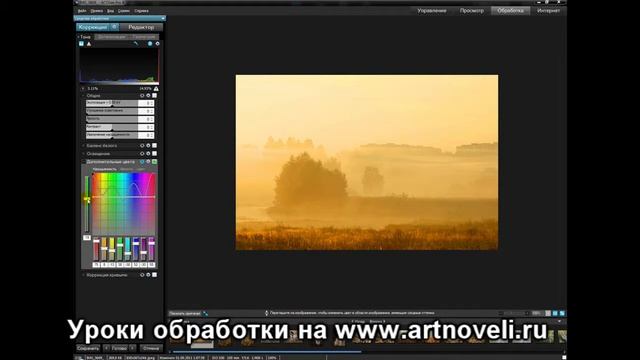The width and height of the screenshot is (640, 360).
Task: Click the Готово button
Action: coord(119,348)
